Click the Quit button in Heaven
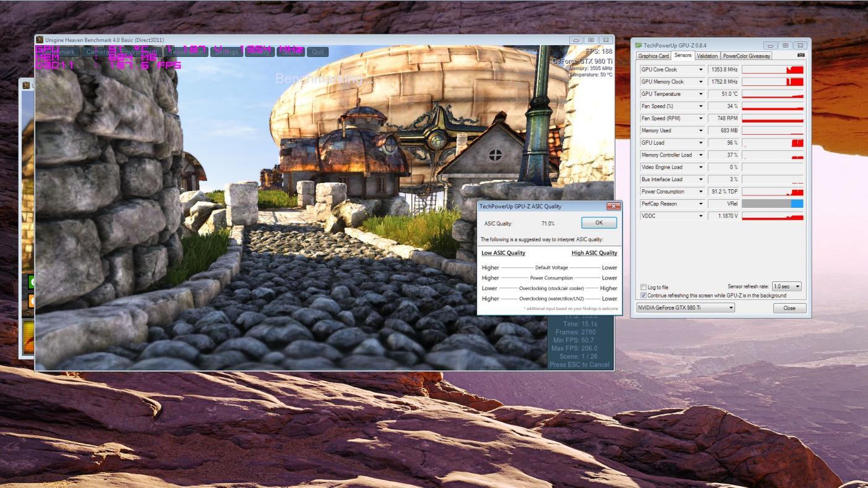Screen dimensions: 868x488 (x=318, y=52)
